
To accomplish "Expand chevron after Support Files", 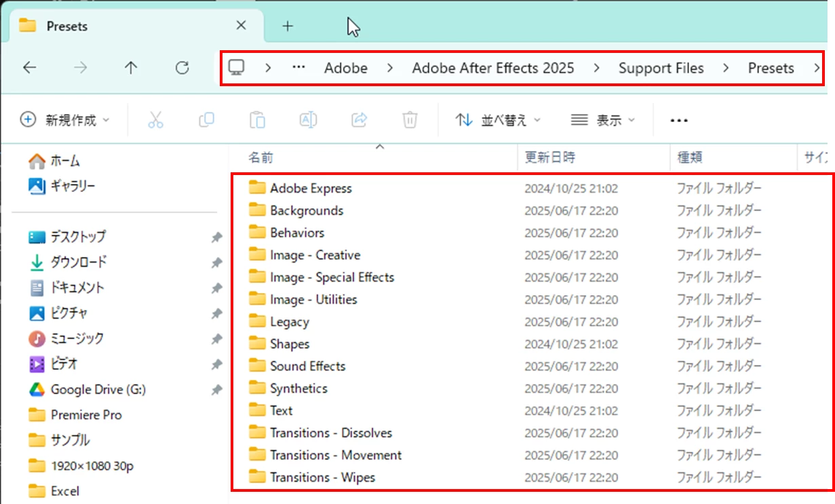I will tap(726, 68).
